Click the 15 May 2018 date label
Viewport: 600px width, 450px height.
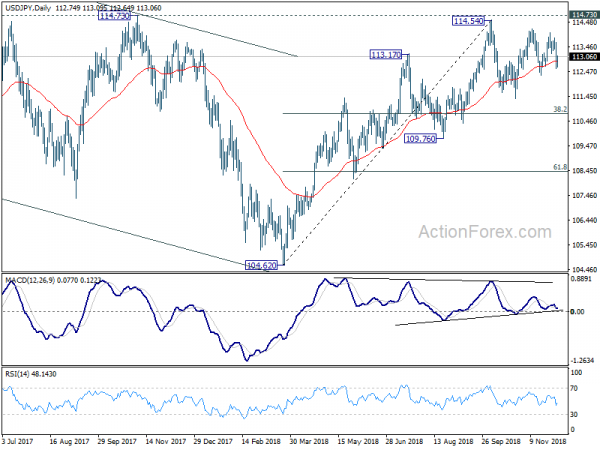click(358, 441)
